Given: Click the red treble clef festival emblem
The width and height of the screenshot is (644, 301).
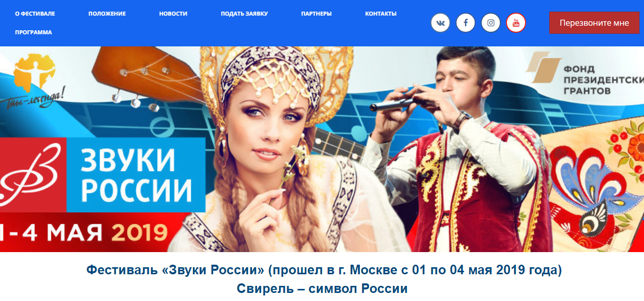Looking at the screenshot, I should point(33,174).
